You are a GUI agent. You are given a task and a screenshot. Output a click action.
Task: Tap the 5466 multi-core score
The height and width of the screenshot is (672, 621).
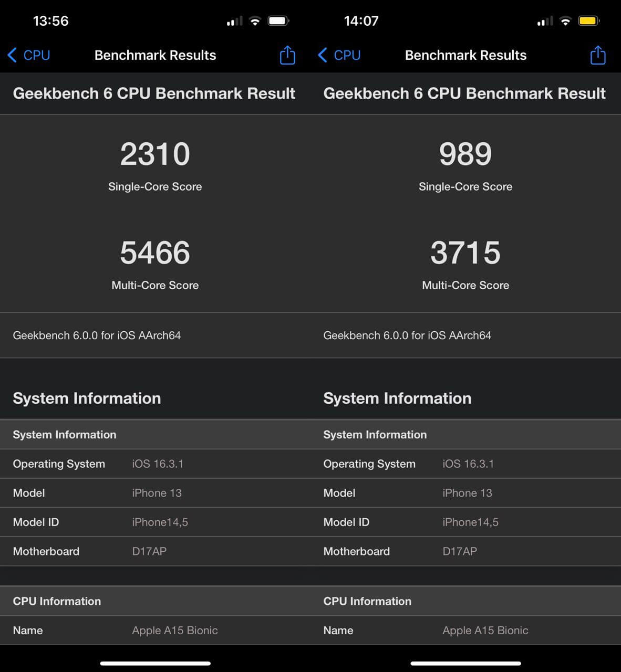coord(155,253)
